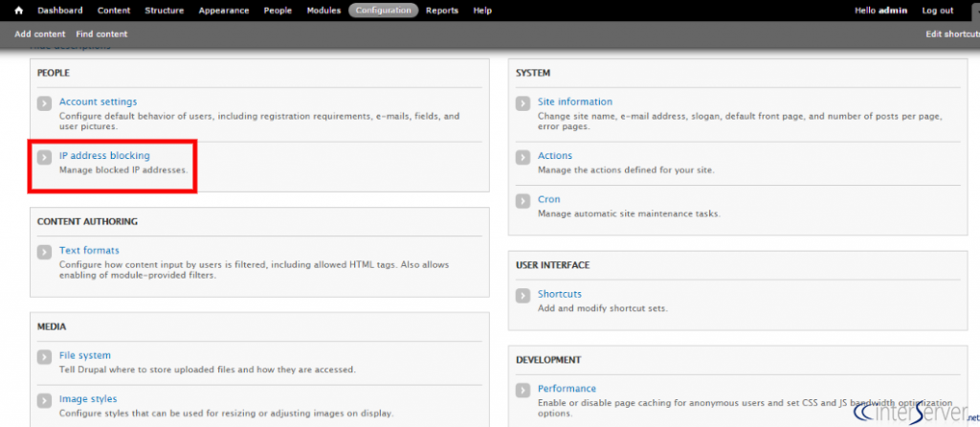Click the Edit shortcuts link
This screenshot has height=427, width=980.
point(952,34)
